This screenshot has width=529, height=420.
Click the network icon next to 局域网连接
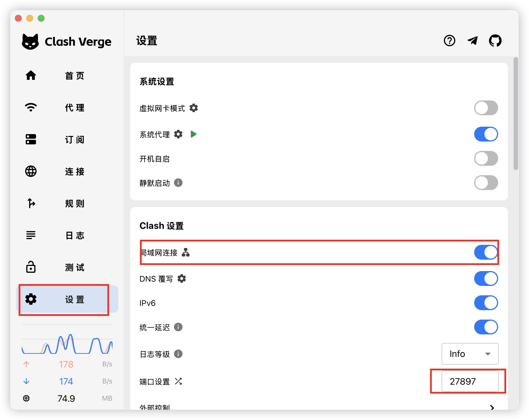[x=186, y=253]
